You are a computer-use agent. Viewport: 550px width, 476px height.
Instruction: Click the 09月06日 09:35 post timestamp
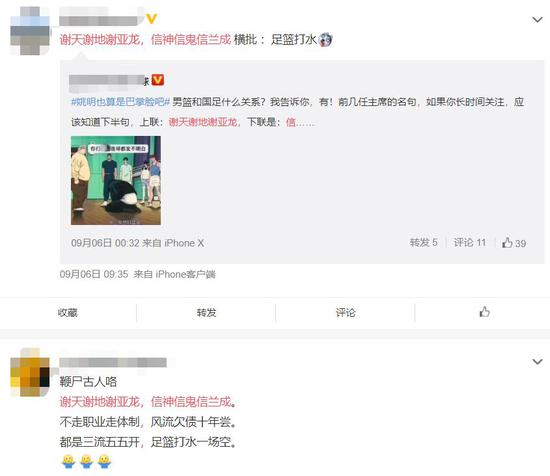click(x=94, y=274)
